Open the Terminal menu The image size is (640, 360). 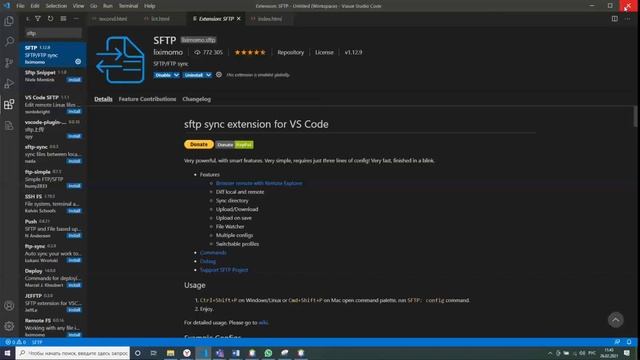128,6
